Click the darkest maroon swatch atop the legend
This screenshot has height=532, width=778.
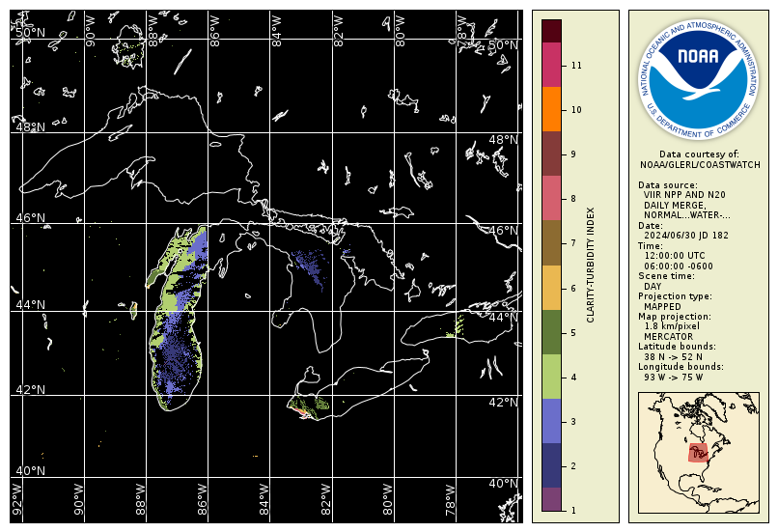pyautogui.click(x=551, y=31)
